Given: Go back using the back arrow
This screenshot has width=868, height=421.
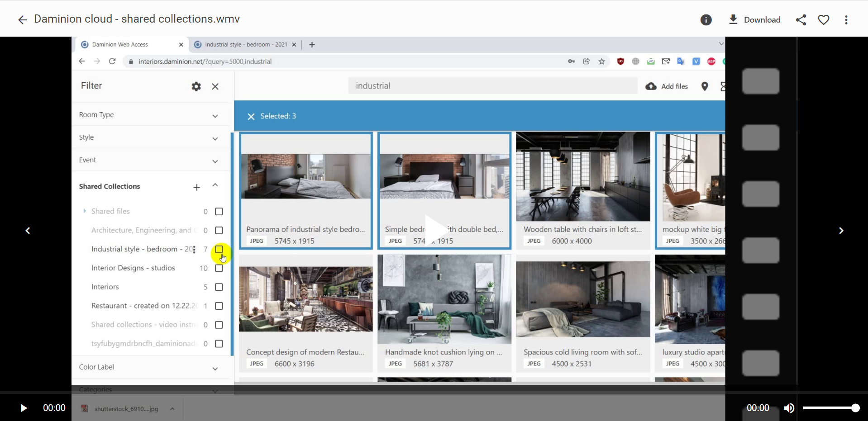Looking at the screenshot, I should click(x=22, y=19).
